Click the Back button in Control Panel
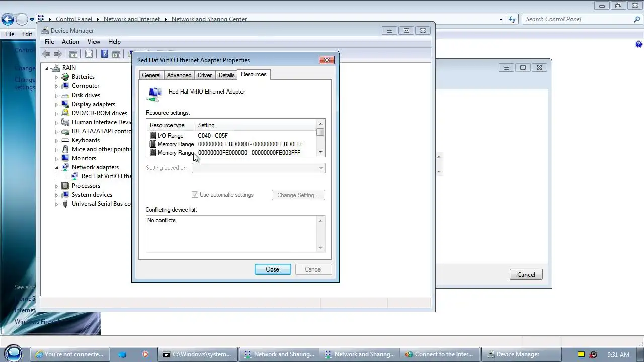Image resolution: width=644 pixels, height=362 pixels. click(8, 20)
